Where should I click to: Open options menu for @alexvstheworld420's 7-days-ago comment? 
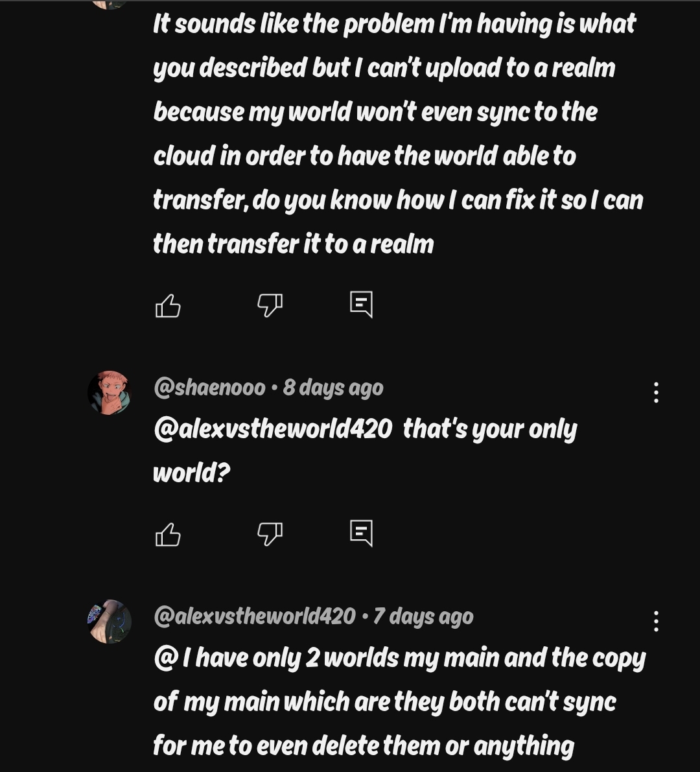[656, 622]
